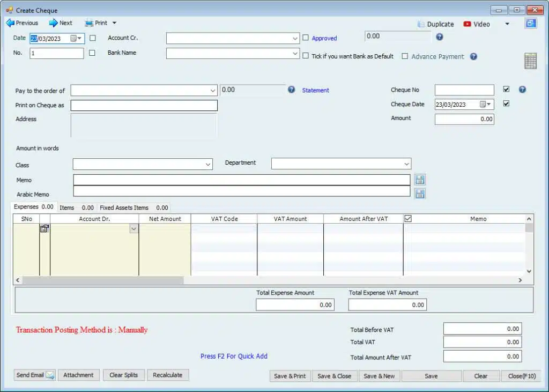Click the No. input field

point(57,53)
